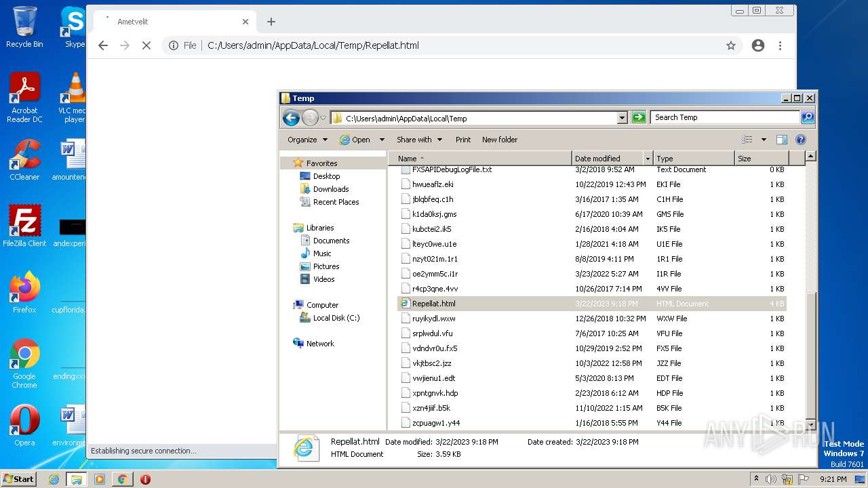Open Organize menu
Viewport: 868px width, 488px height.
point(307,140)
